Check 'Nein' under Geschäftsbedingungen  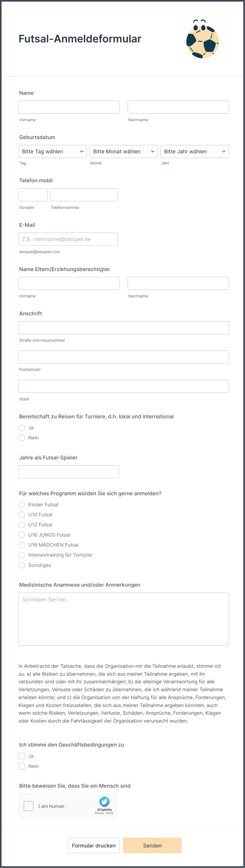(x=22, y=766)
